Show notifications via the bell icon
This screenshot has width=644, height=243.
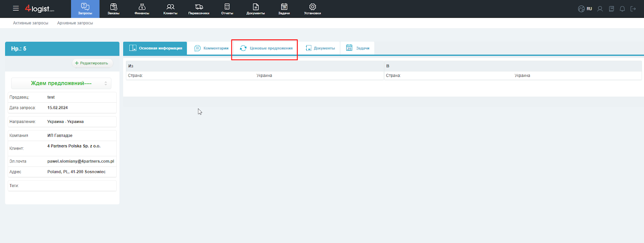[x=622, y=8]
